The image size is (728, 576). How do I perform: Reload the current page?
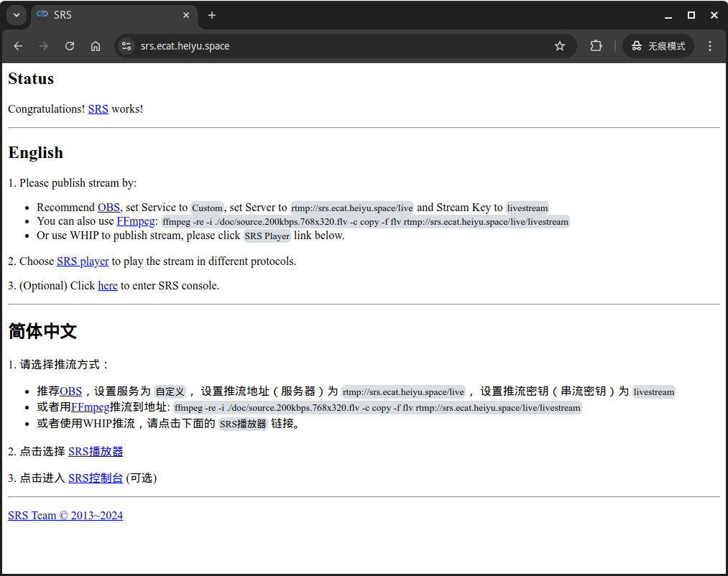[x=70, y=46]
